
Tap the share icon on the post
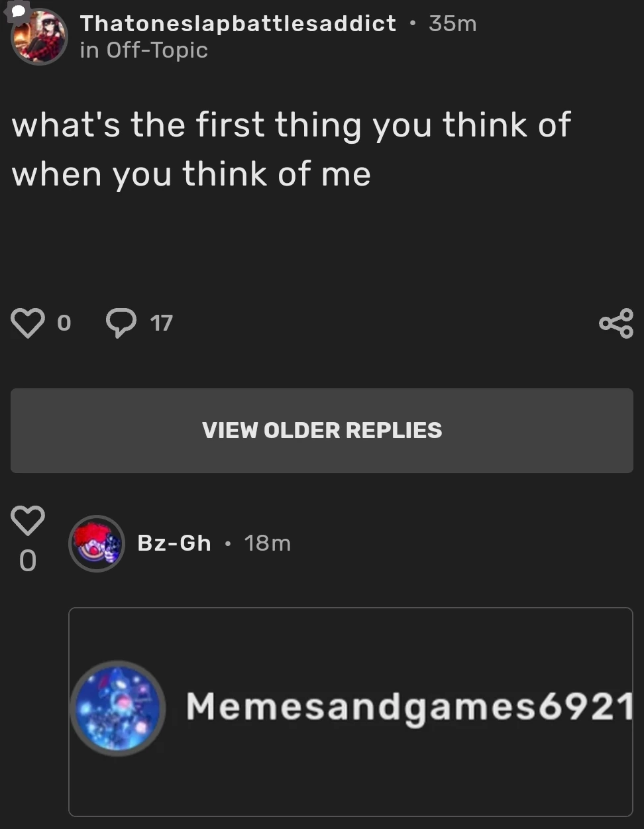click(x=616, y=323)
